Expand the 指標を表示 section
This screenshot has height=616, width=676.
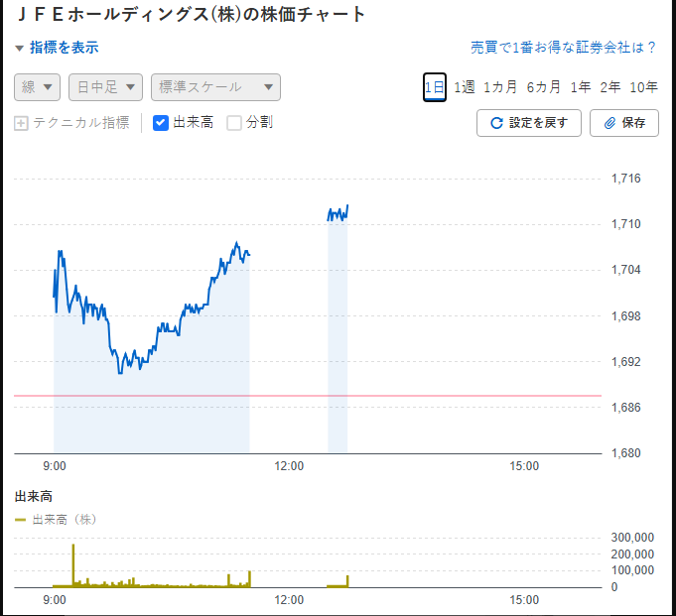click(x=57, y=48)
